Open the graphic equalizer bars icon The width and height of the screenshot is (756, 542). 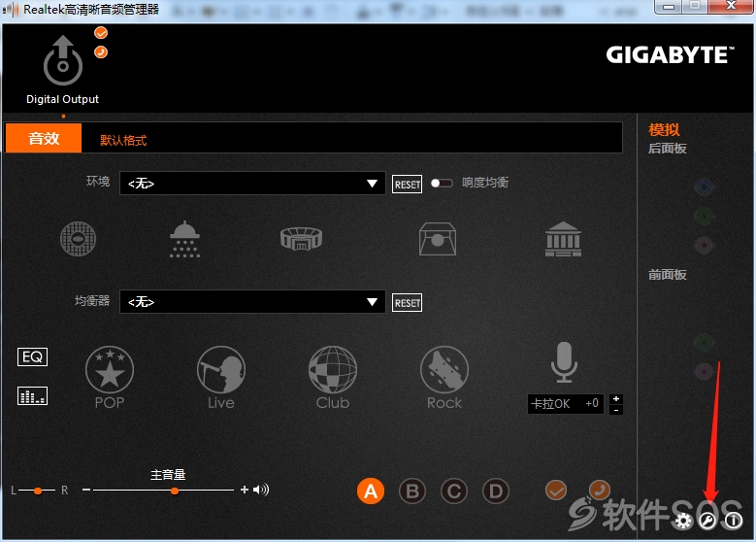[x=32, y=395]
